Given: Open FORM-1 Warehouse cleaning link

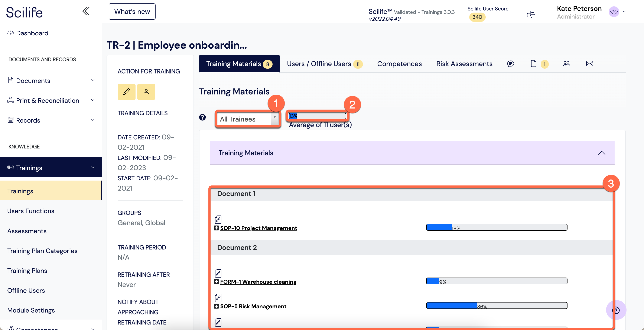Looking at the screenshot, I should point(258,282).
